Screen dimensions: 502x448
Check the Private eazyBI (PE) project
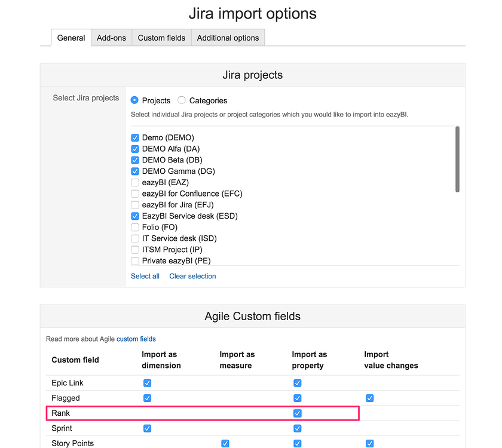point(134,261)
